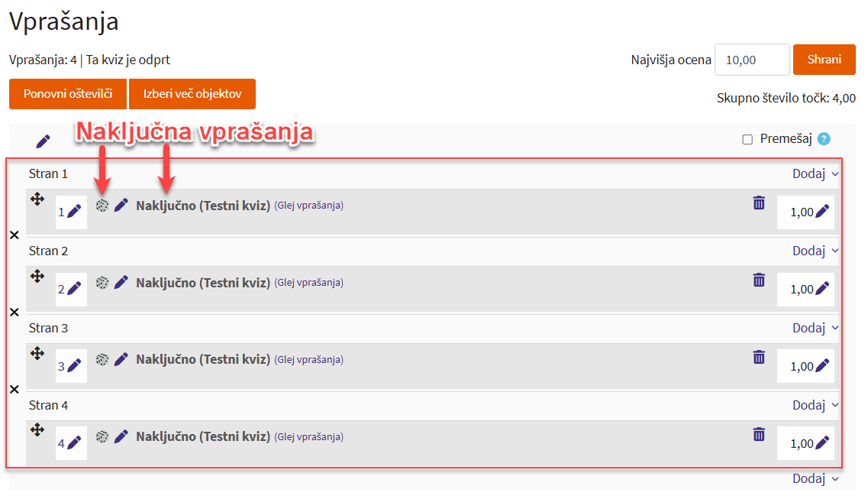Click the Ponovni oštevilči button
Viewport: 868px width, 499px height.
[68, 94]
